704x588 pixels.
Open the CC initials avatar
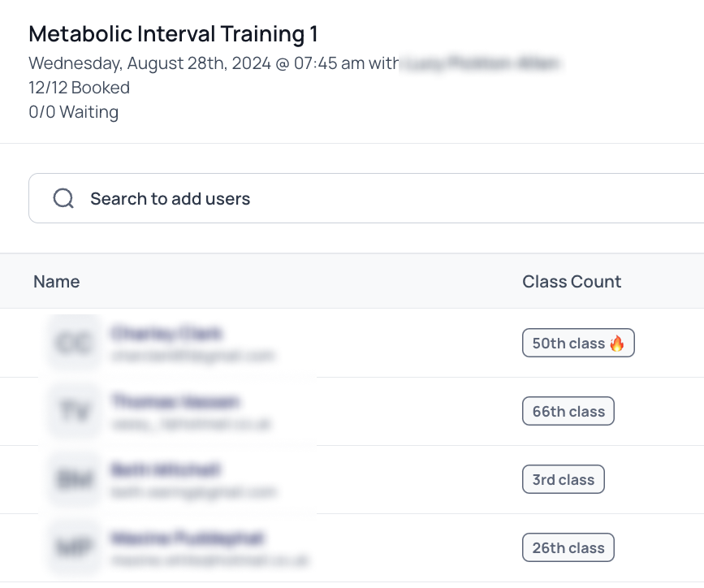74,343
